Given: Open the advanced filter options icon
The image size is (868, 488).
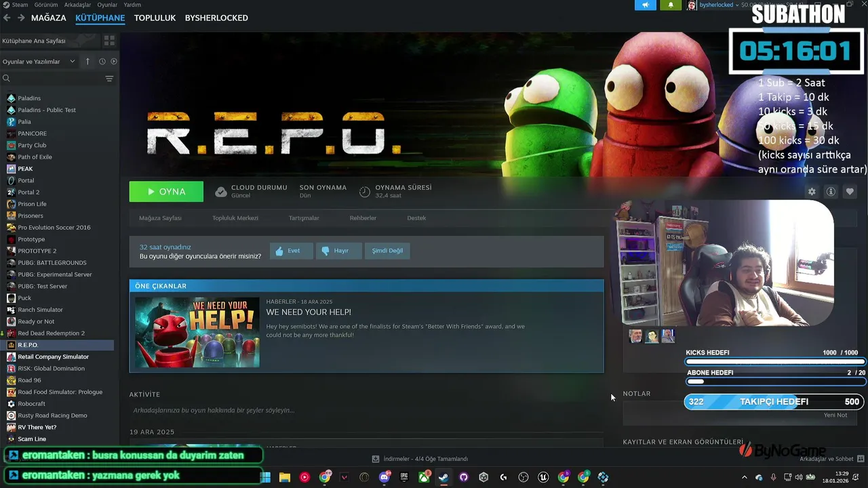Looking at the screenshot, I should [x=109, y=79].
